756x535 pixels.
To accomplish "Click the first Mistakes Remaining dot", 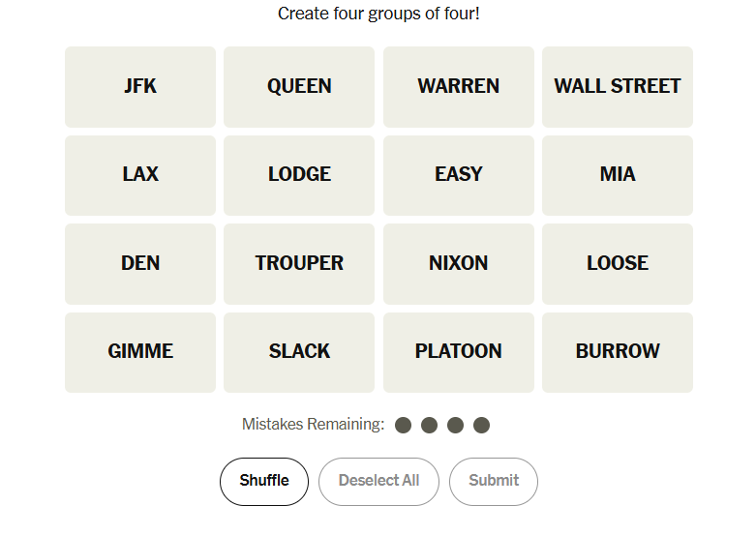I will tap(404, 425).
